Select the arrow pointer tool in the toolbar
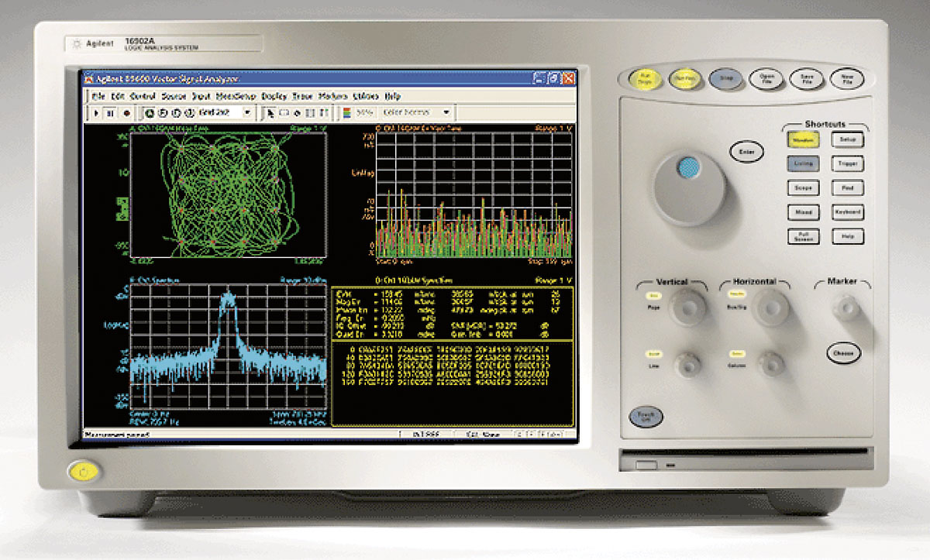The width and height of the screenshot is (930, 560). click(270, 113)
